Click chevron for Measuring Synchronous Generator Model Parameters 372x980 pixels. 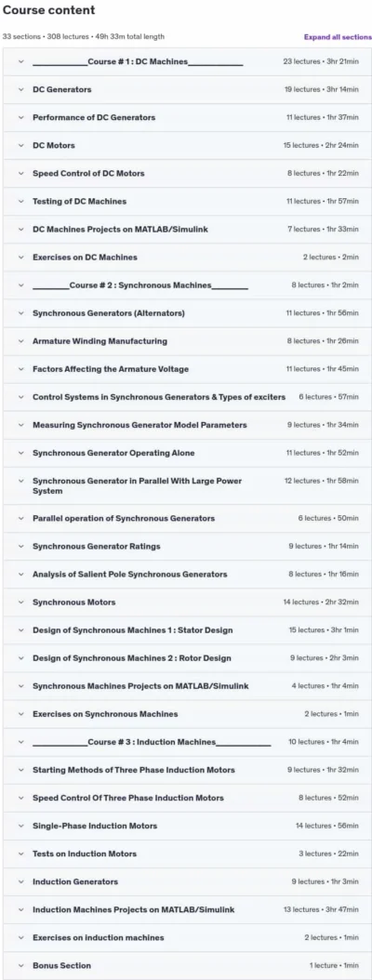(20, 425)
